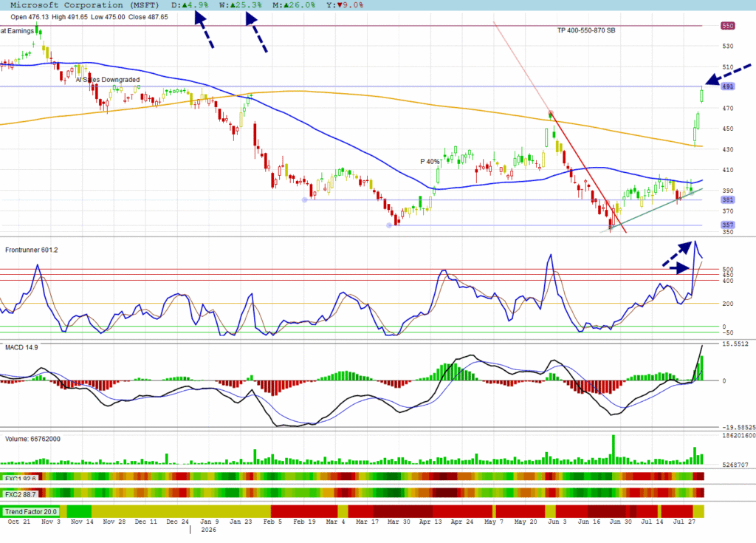Click the Frontrunner 601.2 indicator label
Image resolution: width=756 pixels, height=543 pixels.
click(x=31, y=250)
